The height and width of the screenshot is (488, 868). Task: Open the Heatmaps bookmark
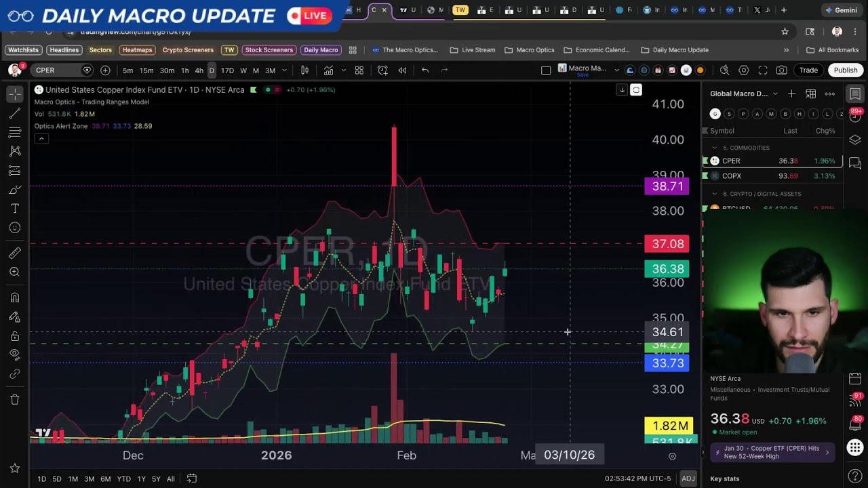click(x=137, y=50)
